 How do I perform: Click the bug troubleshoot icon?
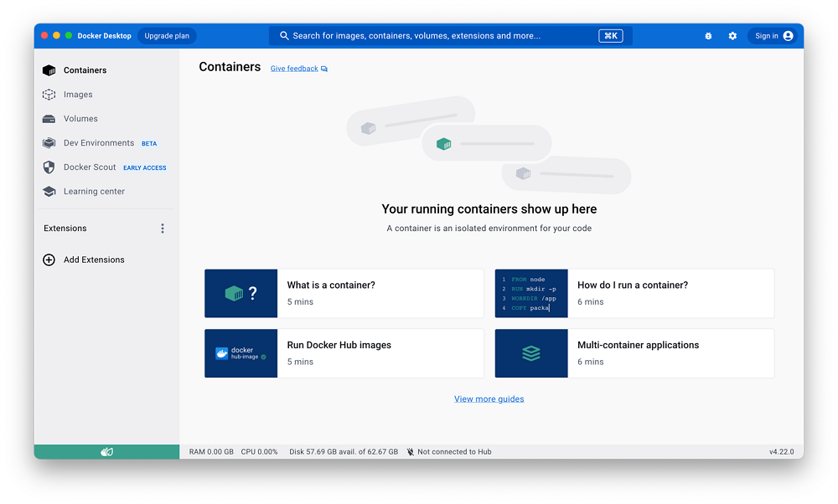pyautogui.click(x=708, y=36)
